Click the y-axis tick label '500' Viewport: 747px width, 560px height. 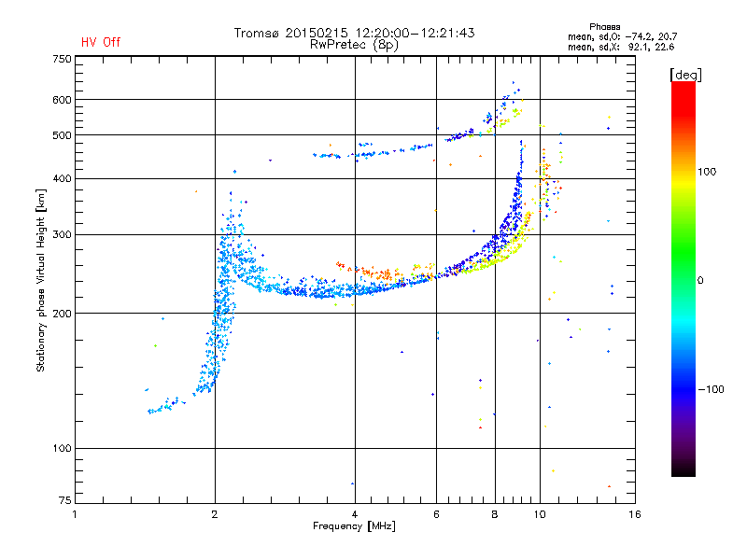62,135
